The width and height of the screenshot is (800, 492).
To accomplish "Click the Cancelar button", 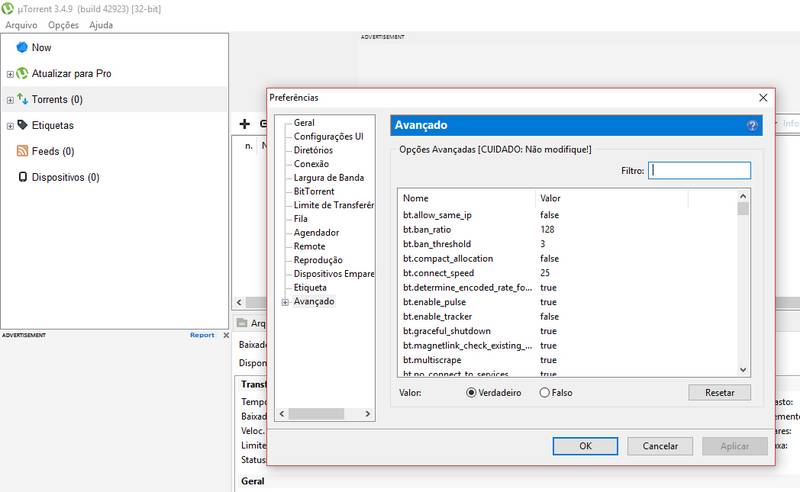I will (660, 446).
